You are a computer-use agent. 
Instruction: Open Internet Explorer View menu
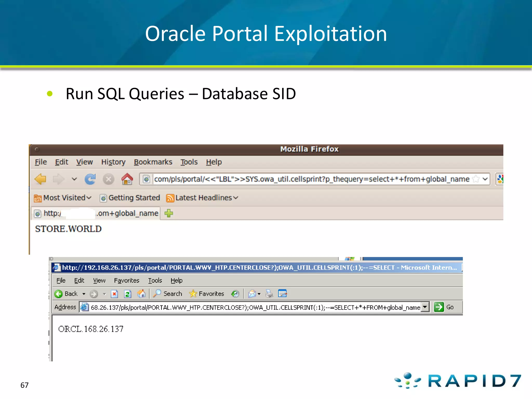99,281
